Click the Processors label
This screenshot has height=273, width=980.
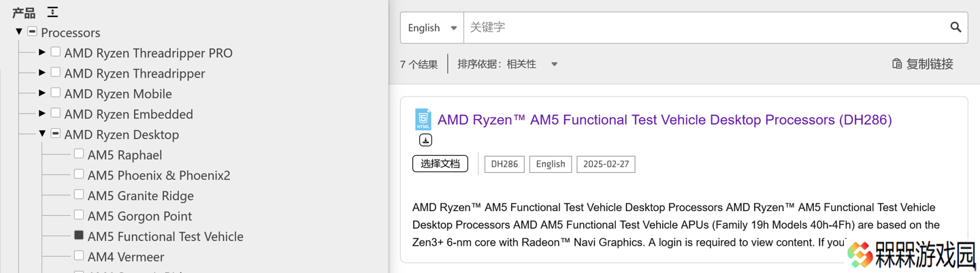click(70, 33)
